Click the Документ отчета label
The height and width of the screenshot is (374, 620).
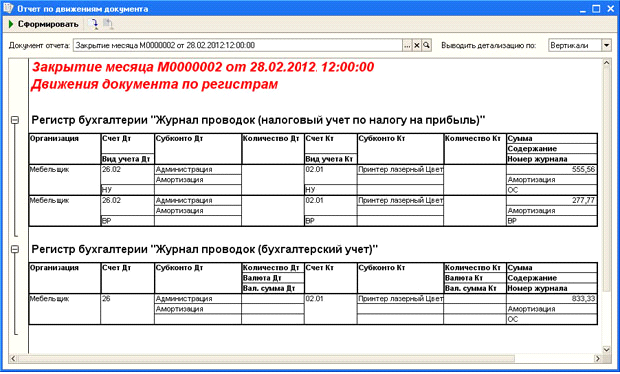click(39, 45)
